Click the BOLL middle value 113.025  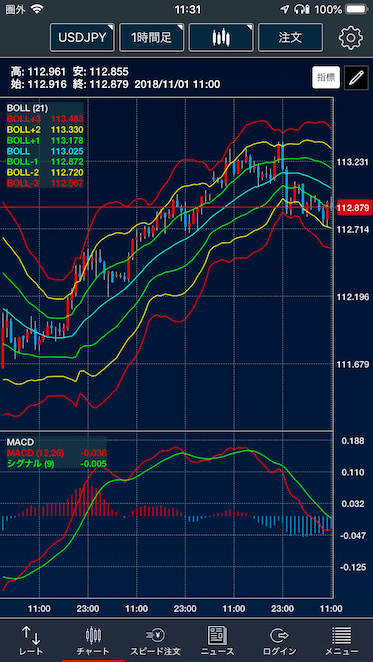tap(67, 151)
